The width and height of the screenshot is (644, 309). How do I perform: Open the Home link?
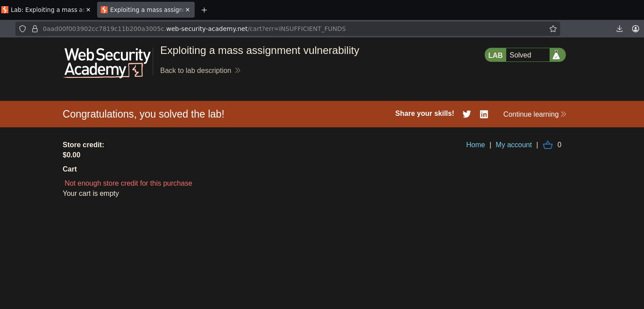tap(475, 145)
